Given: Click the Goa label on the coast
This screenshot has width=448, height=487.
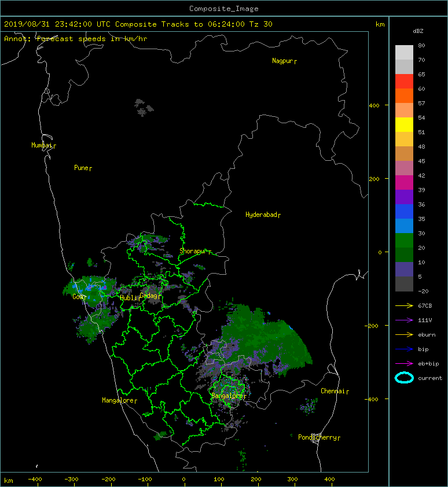Looking at the screenshot, I should click(x=79, y=297).
